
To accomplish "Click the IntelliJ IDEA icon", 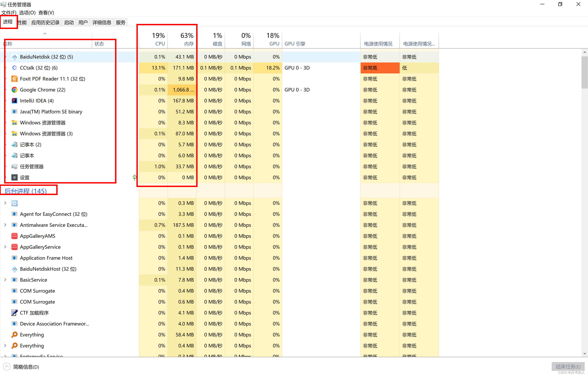I will coord(15,101).
